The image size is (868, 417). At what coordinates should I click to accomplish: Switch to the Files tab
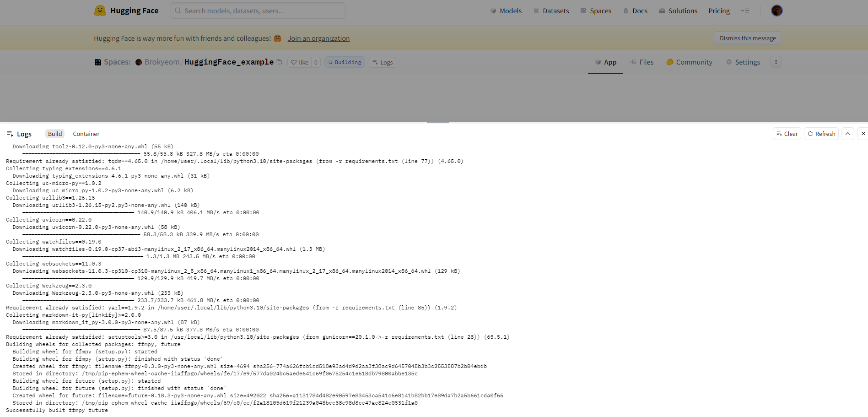tap(642, 62)
